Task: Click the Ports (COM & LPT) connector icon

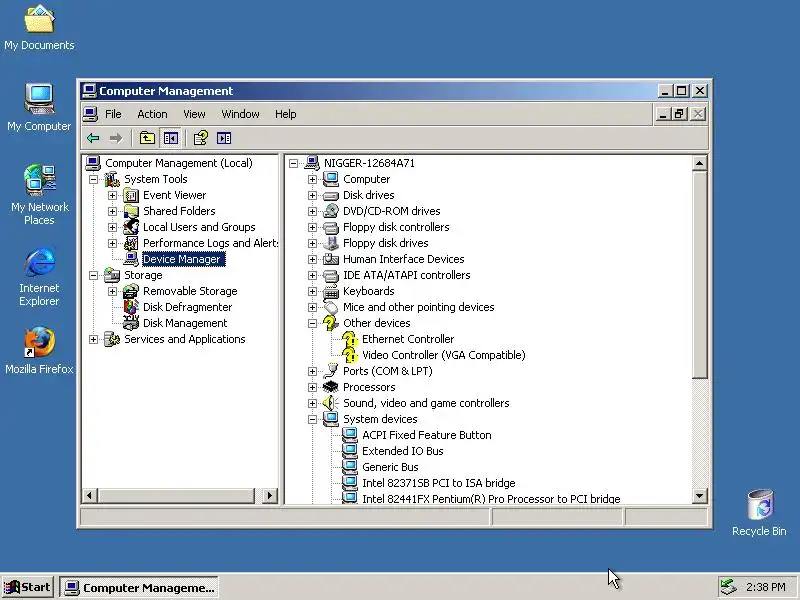Action: tap(331, 371)
